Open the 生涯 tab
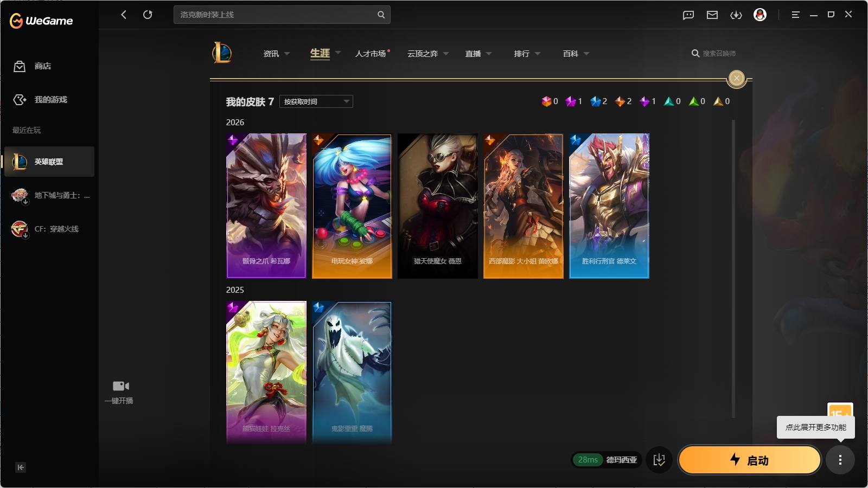Viewport: 868px width, 488px height. coord(320,53)
